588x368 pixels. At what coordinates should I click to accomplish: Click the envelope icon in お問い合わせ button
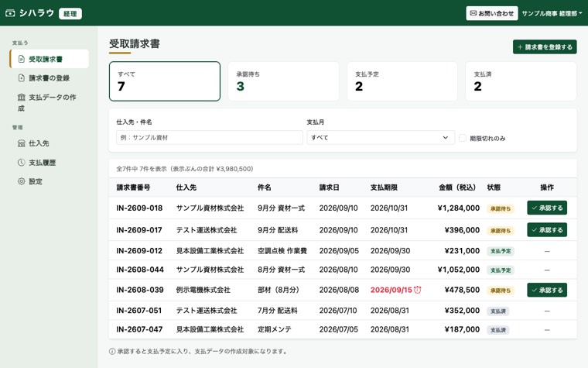coord(473,13)
